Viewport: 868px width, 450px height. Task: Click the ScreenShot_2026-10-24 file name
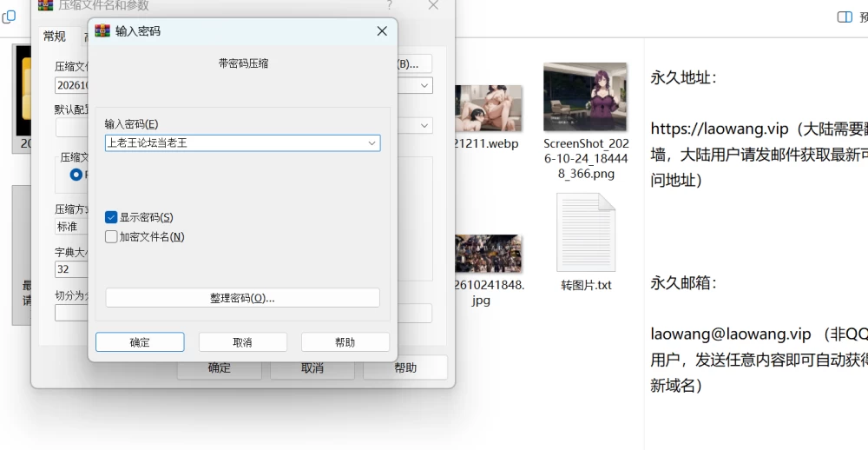pos(586,158)
